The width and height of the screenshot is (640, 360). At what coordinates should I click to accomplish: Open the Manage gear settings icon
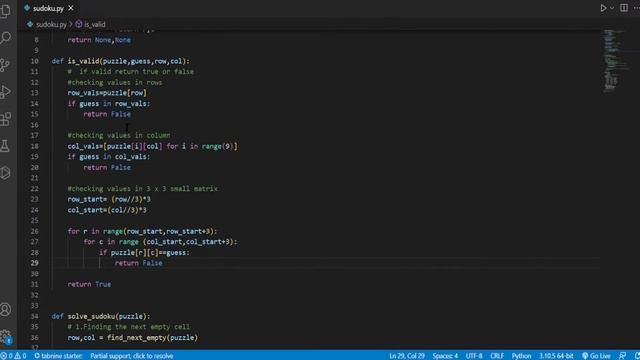(5, 337)
